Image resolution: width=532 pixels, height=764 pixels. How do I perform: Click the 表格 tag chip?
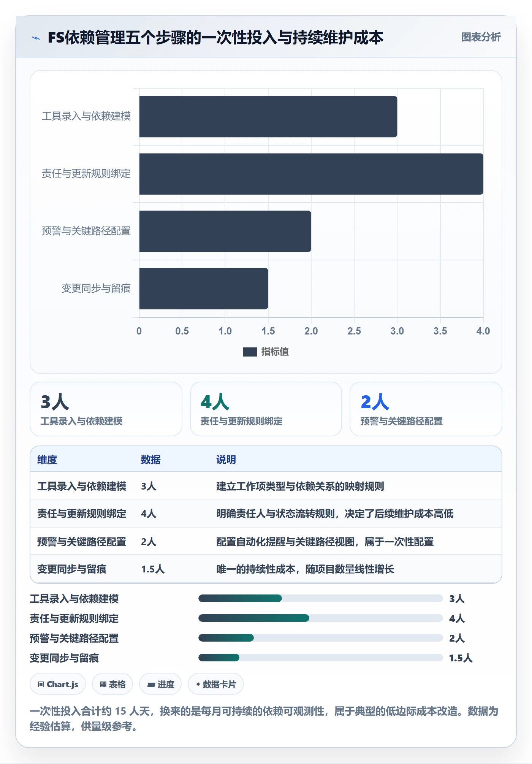112,684
